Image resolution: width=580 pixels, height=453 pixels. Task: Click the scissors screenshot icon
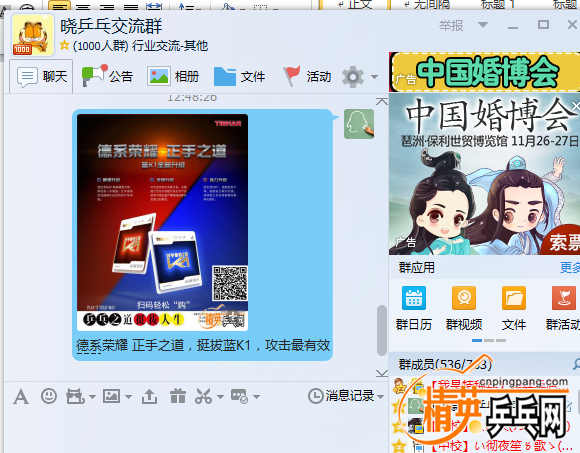pos(203,396)
